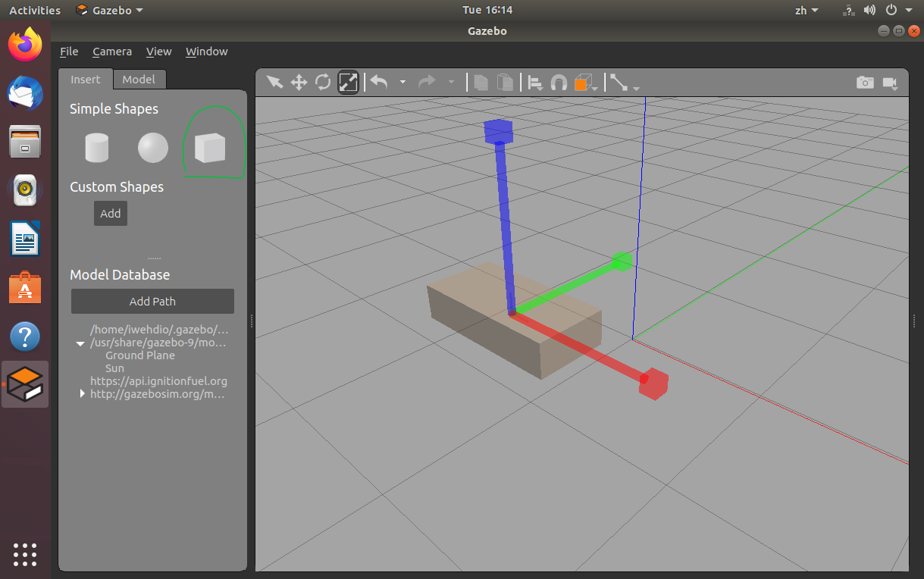Screen dimensions: 924x579
Task: Open the orange cube view angle tool
Action: pyautogui.click(x=582, y=82)
